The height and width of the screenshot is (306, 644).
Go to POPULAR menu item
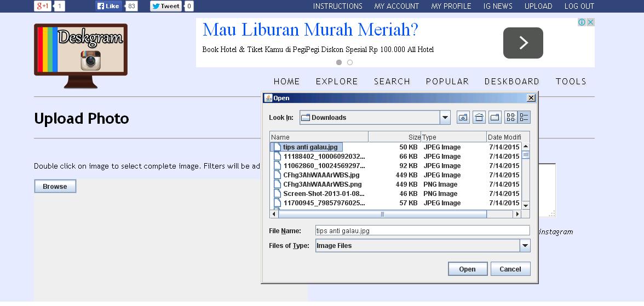pos(447,82)
